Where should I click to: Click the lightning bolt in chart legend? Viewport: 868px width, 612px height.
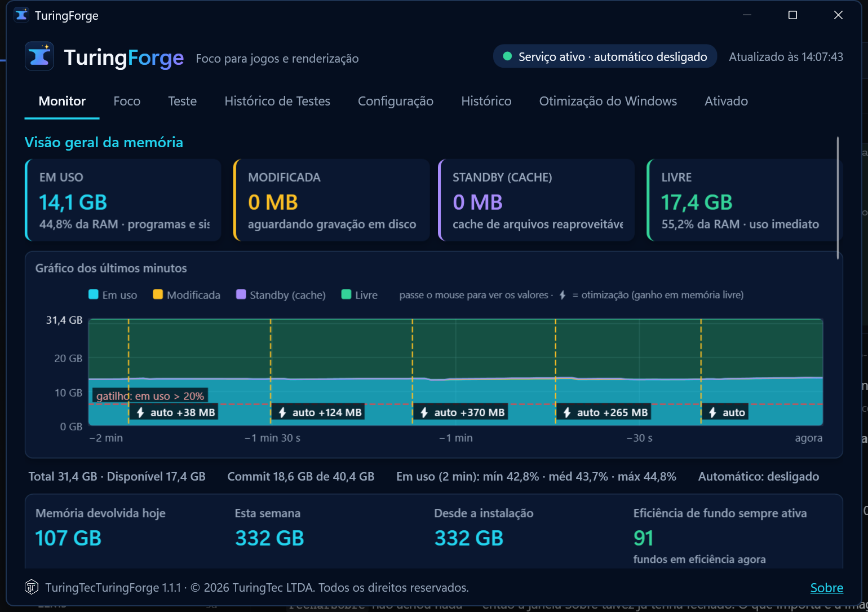[563, 295]
